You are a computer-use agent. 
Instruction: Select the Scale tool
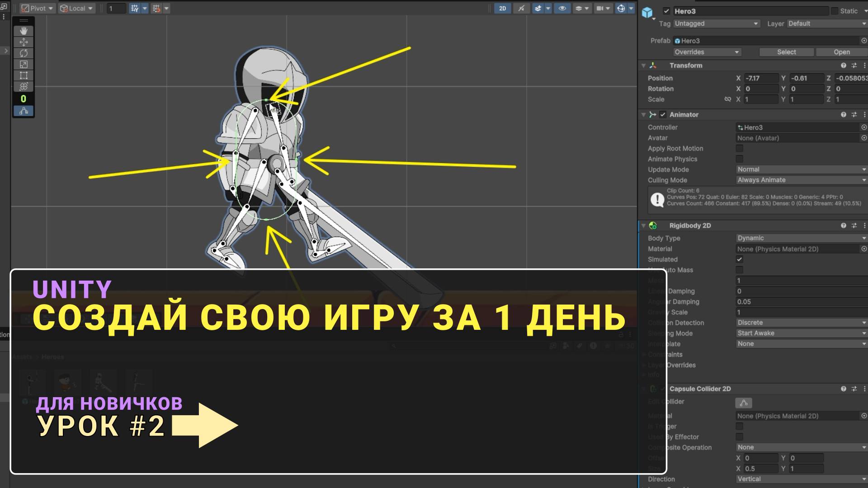pos(24,64)
